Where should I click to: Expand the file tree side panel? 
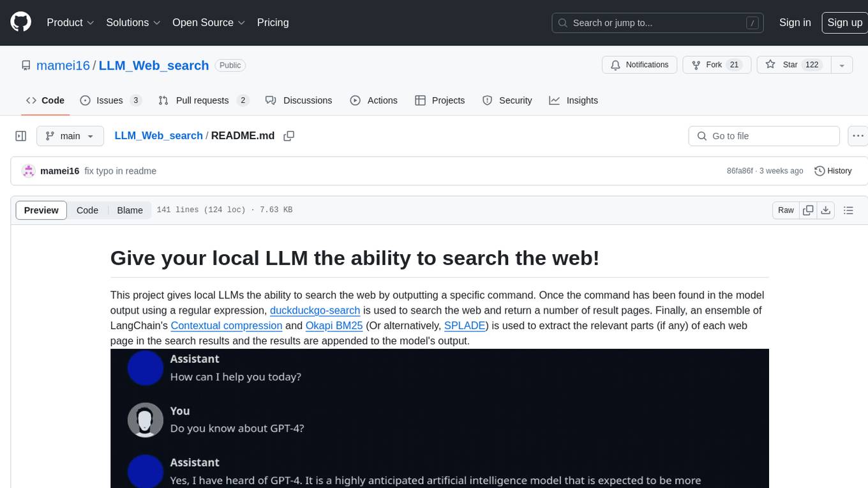coord(20,136)
